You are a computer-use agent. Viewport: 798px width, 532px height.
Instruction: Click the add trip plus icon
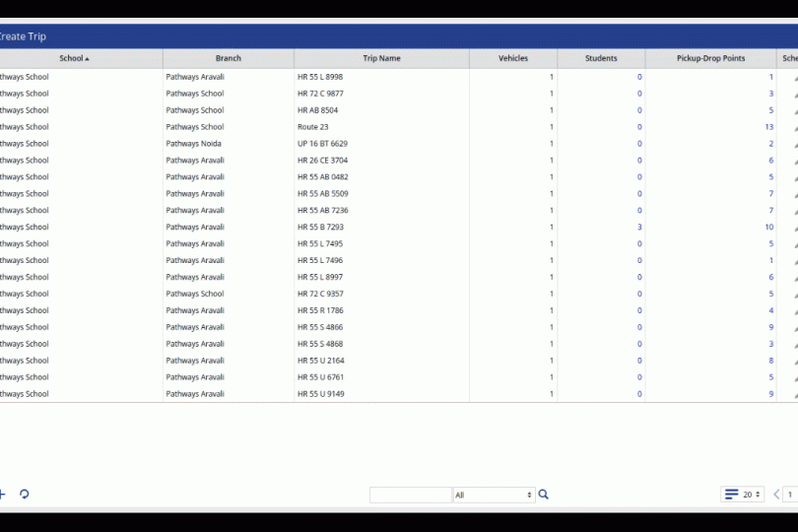pyautogui.click(x=3, y=495)
